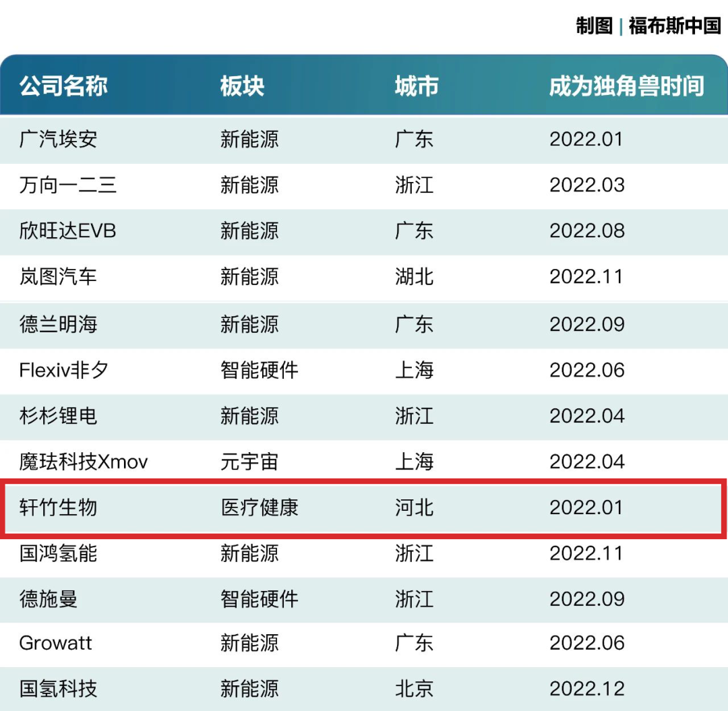Click the 公司名称 column header
The image size is (728, 711).
pyautogui.click(x=63, y=86)
